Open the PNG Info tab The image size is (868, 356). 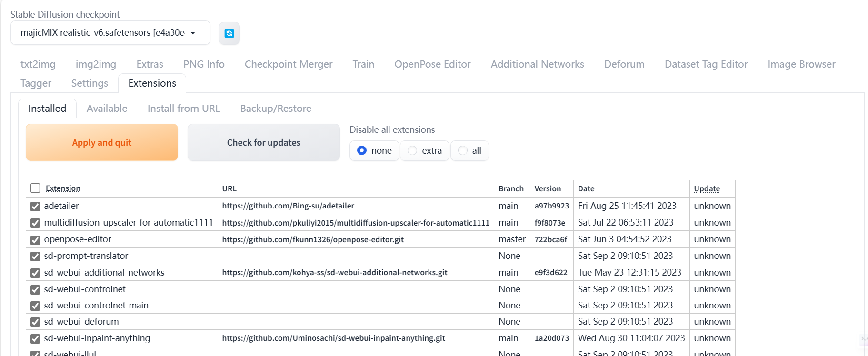pos(204,64)
